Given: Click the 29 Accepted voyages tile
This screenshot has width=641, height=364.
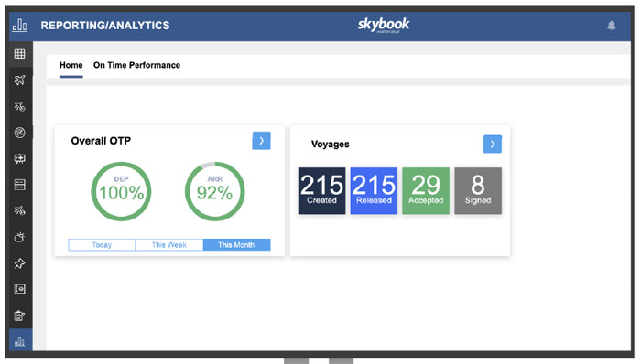Looking at the screenshot, I should coord(426,190).
